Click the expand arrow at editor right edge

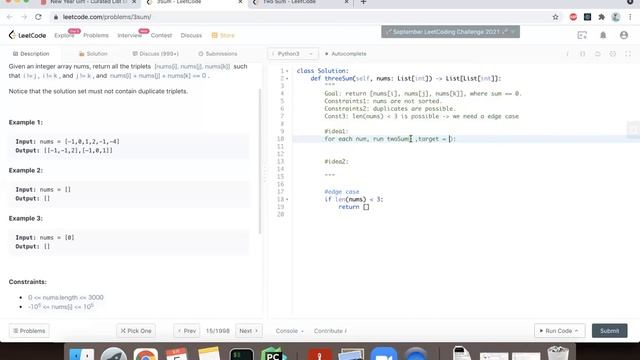click(633, 130)
